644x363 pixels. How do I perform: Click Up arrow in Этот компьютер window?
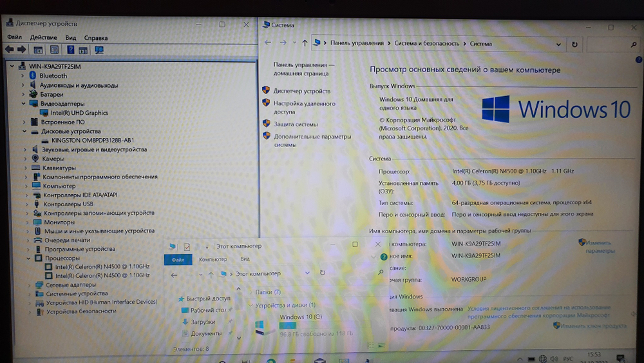pos(211,275)
